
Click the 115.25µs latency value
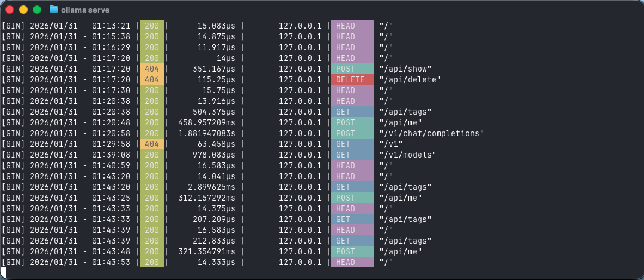coord(216,79)
